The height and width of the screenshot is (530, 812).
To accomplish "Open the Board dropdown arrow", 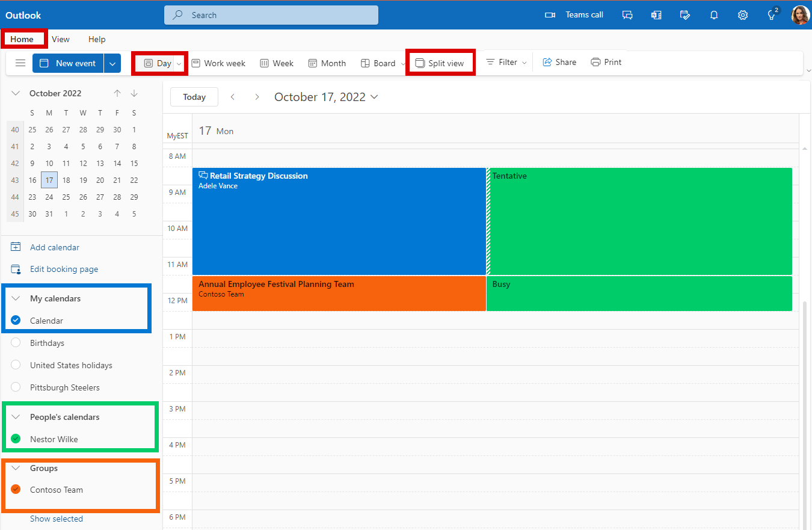I will (x=403, y=63).
